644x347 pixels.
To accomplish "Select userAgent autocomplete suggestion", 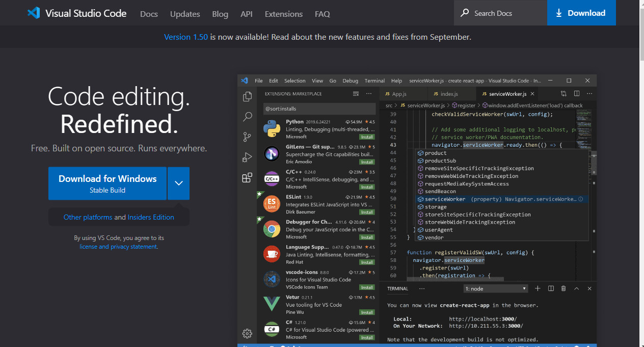I will tap(502, 230).
